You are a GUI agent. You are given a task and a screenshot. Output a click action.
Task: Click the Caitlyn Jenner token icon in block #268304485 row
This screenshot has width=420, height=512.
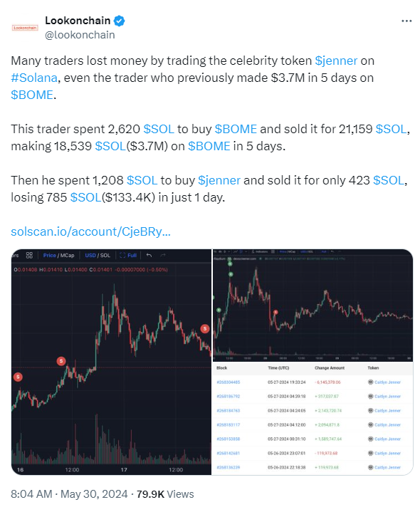click(370, 382)
